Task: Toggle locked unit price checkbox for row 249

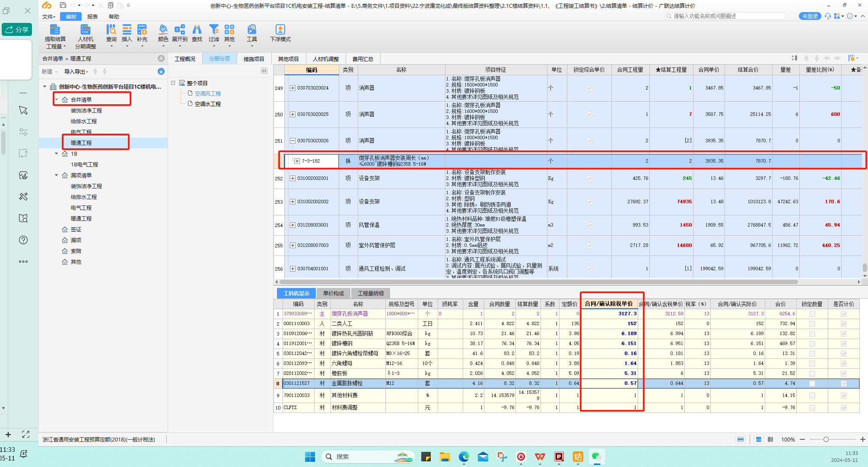Action: click(589, 88)
